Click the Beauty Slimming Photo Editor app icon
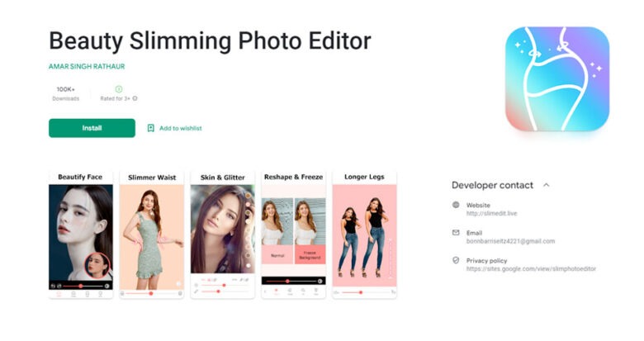 pyautogui.click(x=557, y=79)
